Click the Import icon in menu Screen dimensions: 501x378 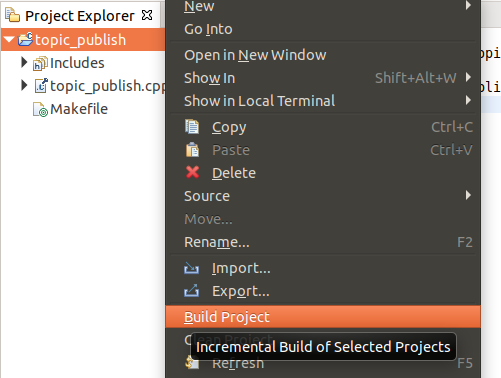tap(191, 268)
